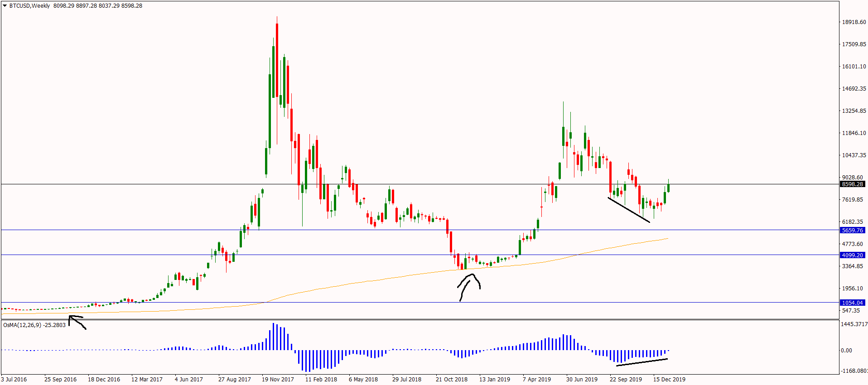
Task: Click the 4 Jun 2017 date label
Action: click(188, 379)
